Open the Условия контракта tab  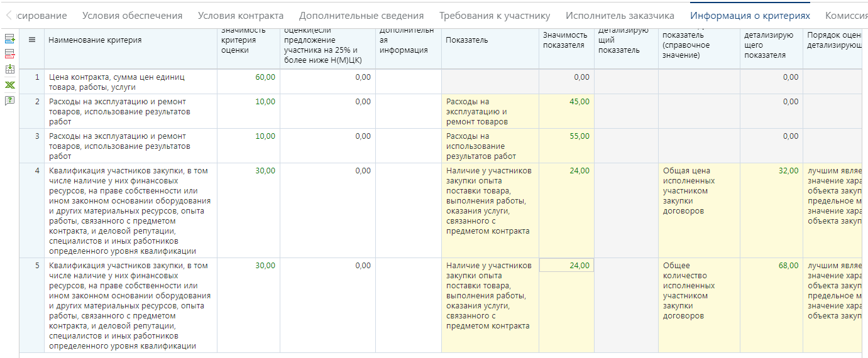[x=241, y=16]
